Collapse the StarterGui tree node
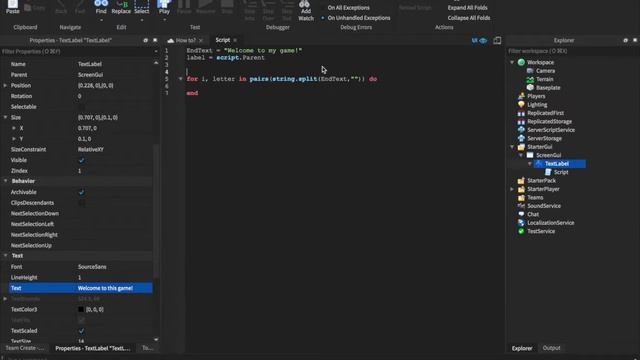Screen dimensions: 640x360 click(x=512, y=147)
